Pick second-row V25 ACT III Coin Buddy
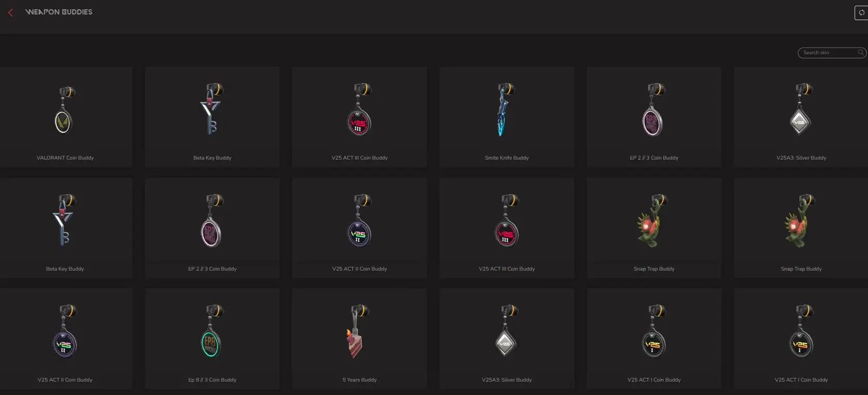Image resolution: width=868 pixels, height=395 pixels. [x=507, y=228]
